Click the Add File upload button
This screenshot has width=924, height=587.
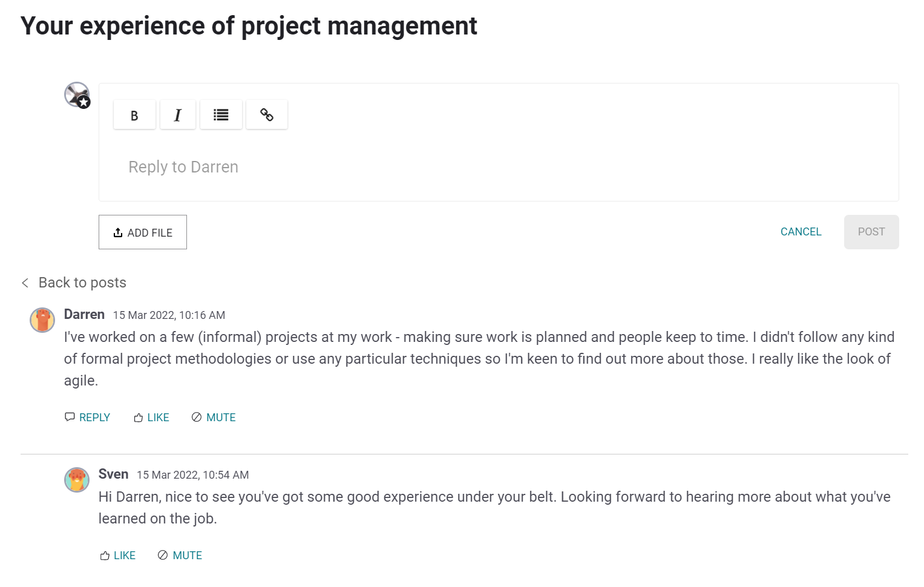143,232
